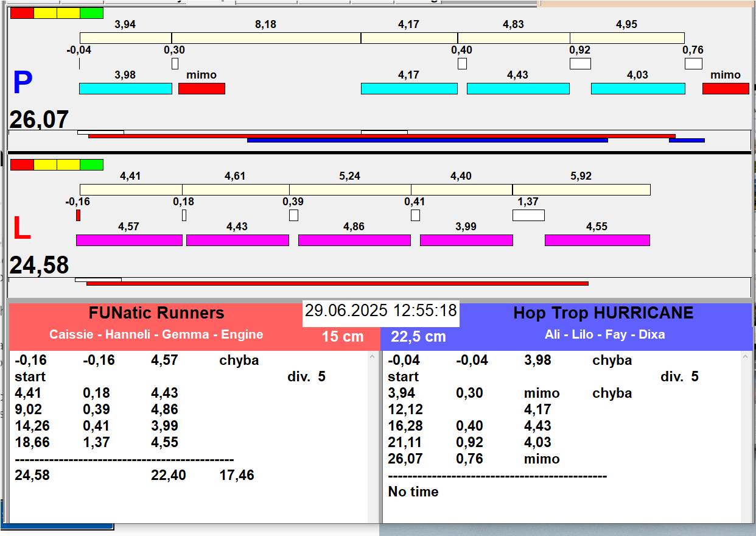The width and height of the screenshot is (756, 536).
Task: Click the red start light in lane P
Action: 22,13
